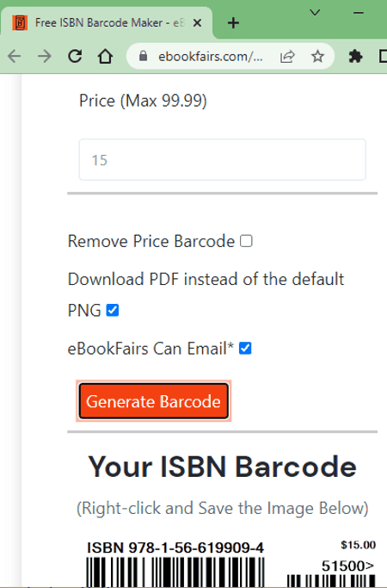
Task: Reload the current page
Action: 75,57
